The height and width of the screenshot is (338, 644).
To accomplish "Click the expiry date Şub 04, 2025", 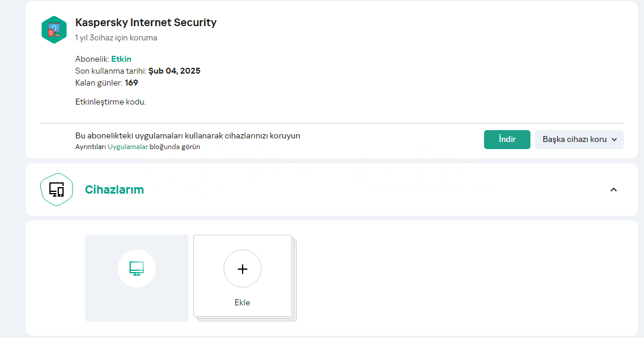I will 174,71.
